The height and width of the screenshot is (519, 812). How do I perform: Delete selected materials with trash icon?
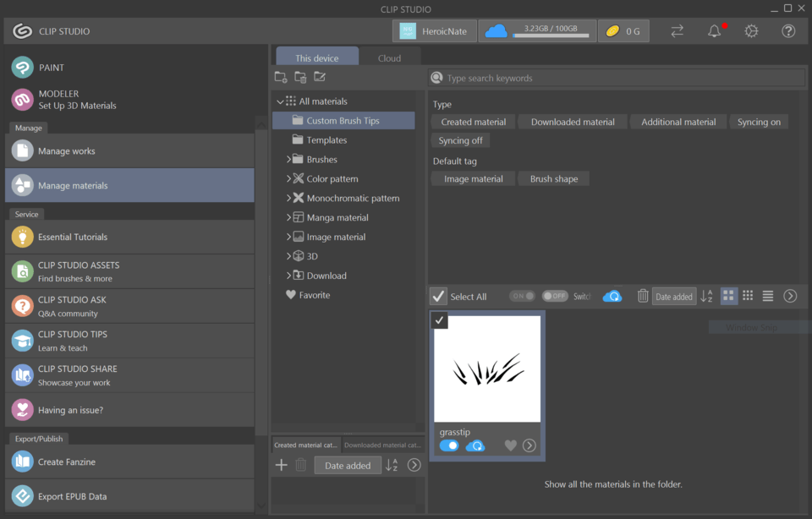coord(643,296)
